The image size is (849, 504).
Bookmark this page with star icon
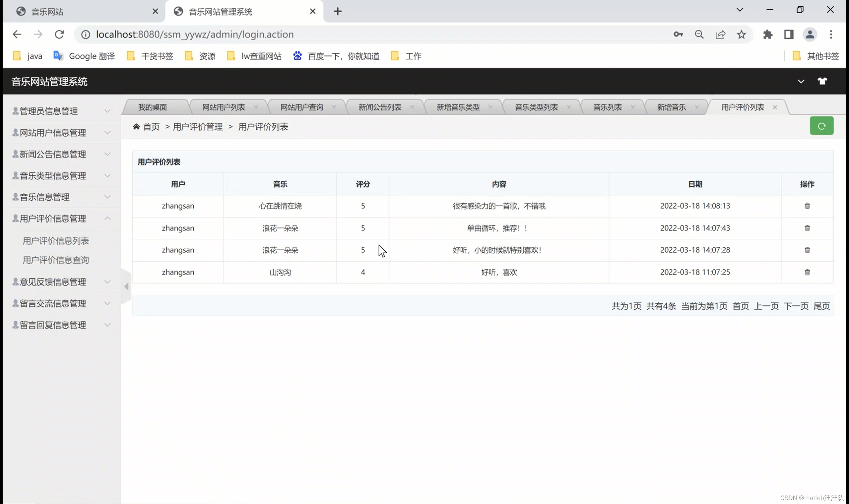(741, 34)
